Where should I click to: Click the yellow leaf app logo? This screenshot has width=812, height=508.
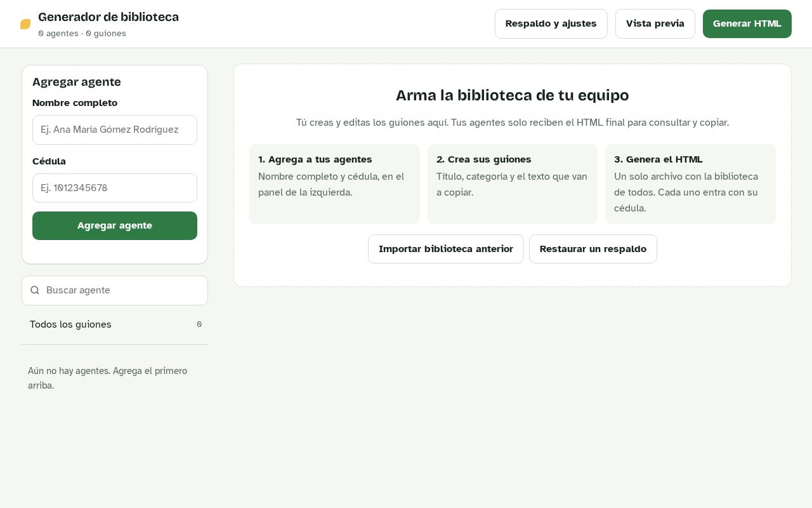[x=25, y=24]
